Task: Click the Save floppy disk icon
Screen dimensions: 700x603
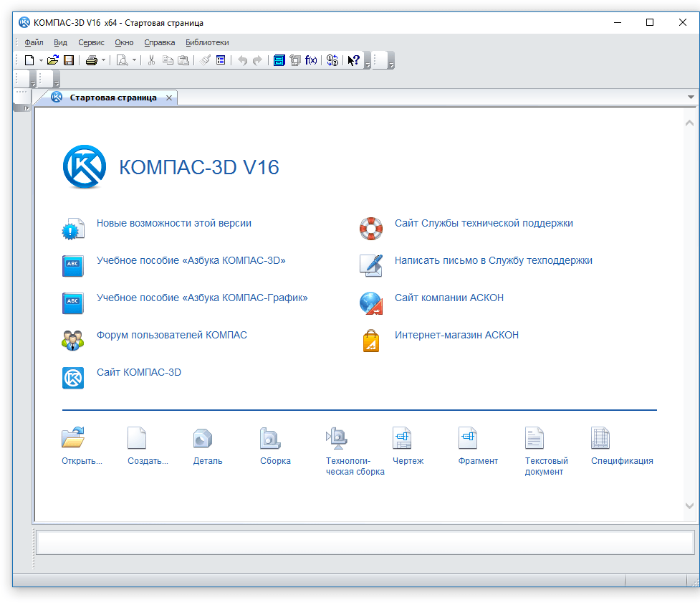Action: click(69, 61)
